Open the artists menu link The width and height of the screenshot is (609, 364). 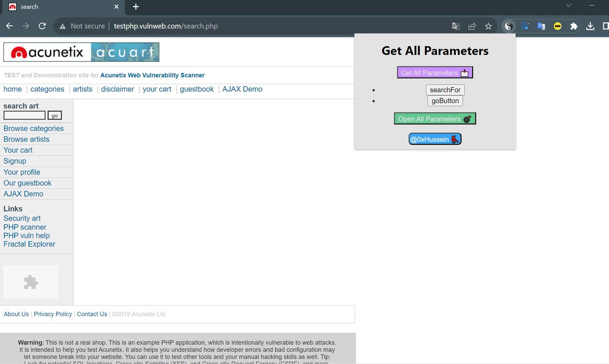[x=83, y=89]
